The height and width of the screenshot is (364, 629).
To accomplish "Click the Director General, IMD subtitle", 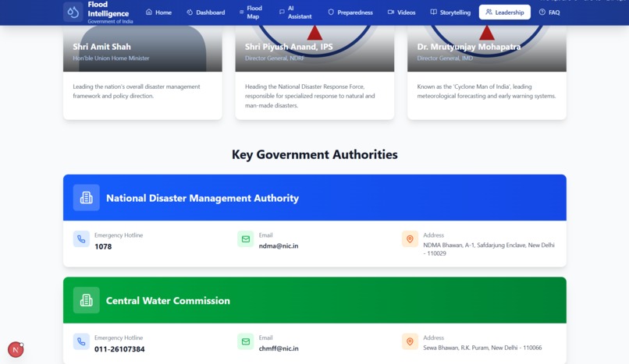I will pyautogui.click(x=445, y=58).
